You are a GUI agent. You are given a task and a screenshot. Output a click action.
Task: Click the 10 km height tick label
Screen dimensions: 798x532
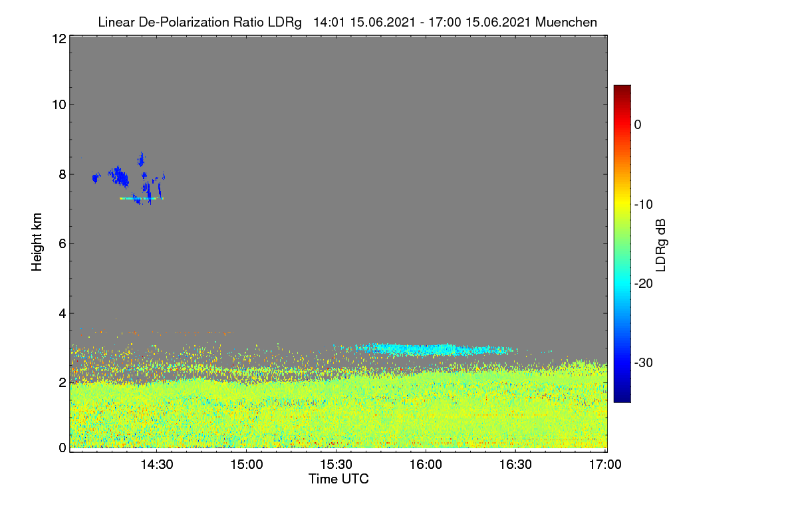(x=58, y=104)
